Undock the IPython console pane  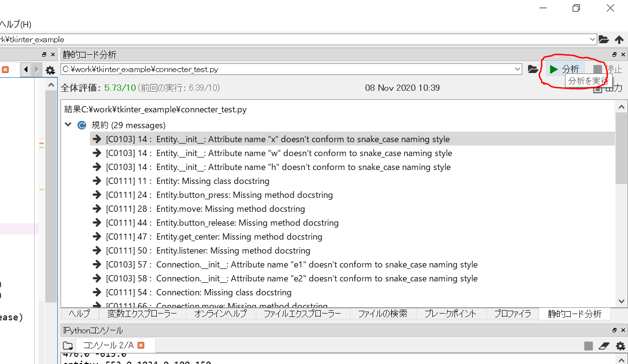(614, 330)
